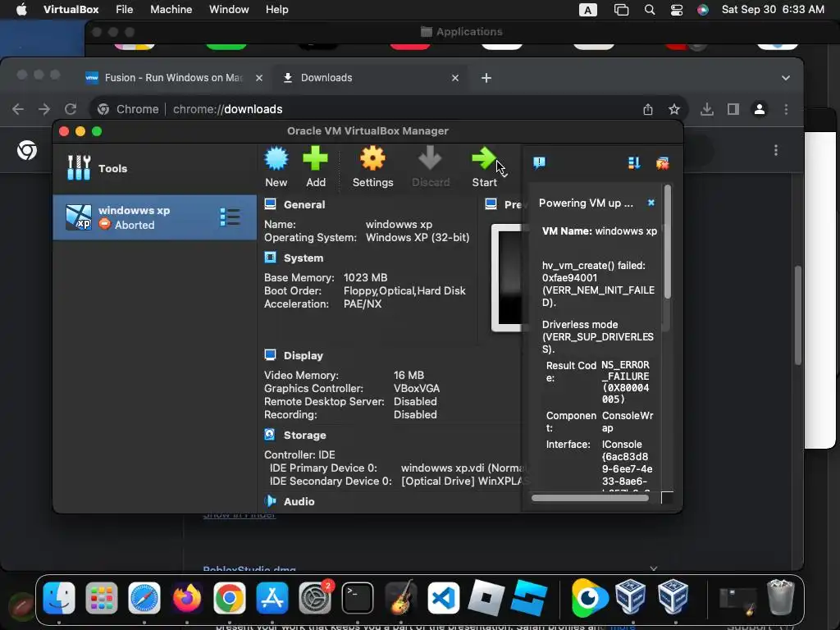Open Visual Studio Code from the Dock
The image size is (840, 630).
[443, 598]
